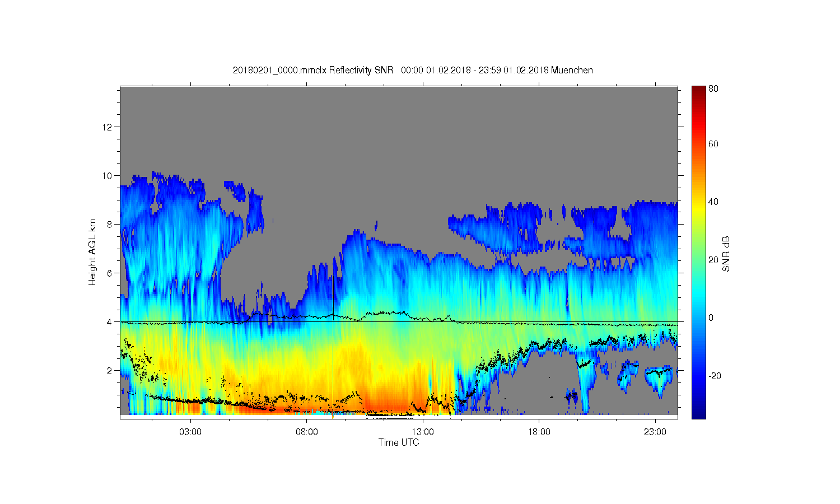Image resolution: width=840 pixels, height=504 pixels.
Task: Click the height tick label 6
Action: click(x=110, y=273)
